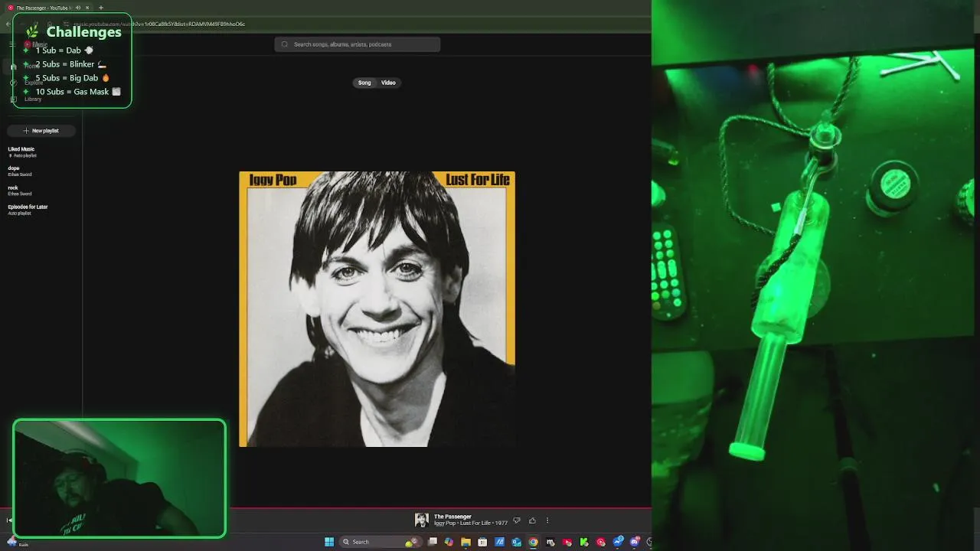Click the previous track button in player bar
This screenshot has height=551, width=980.
[x=8, y=520]
